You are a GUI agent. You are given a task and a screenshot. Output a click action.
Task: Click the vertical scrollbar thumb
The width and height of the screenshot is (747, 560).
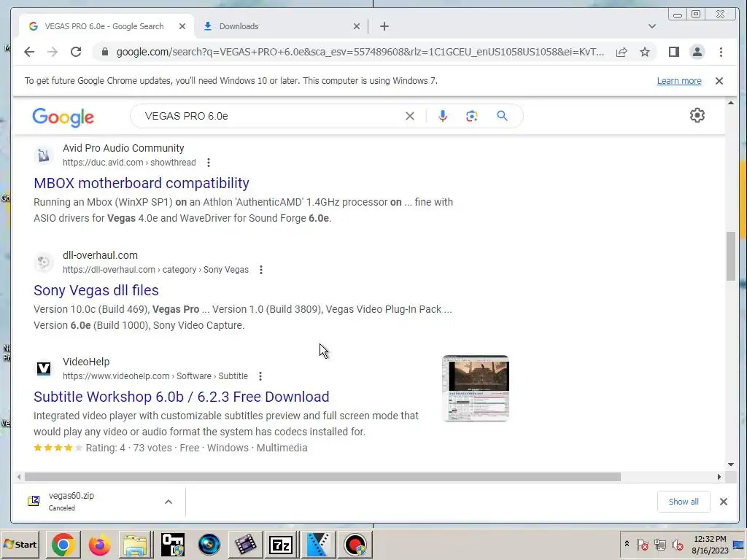tap(731, 256)
